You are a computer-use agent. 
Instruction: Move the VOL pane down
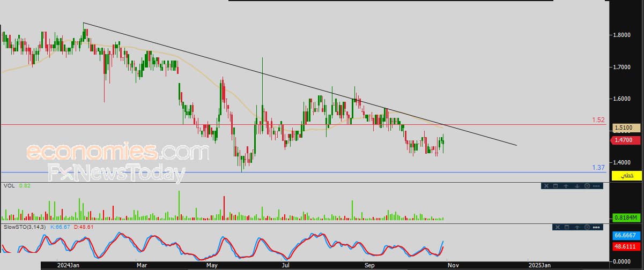pyautogui.click(x=577, y=186)
